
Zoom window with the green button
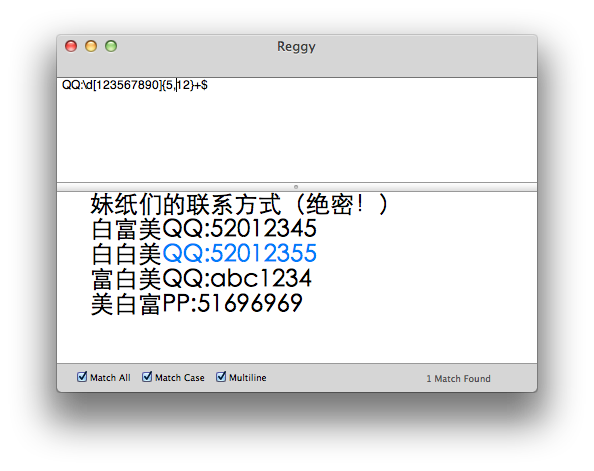coord(111,46)
